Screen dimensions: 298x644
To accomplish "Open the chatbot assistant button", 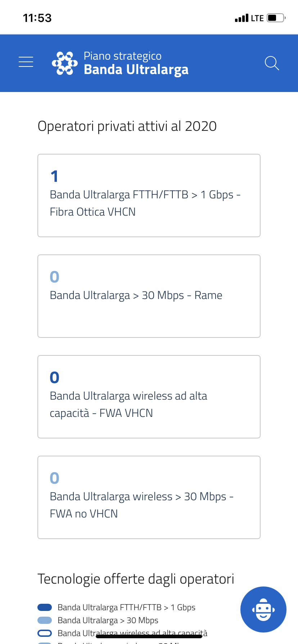I will 263,609.
